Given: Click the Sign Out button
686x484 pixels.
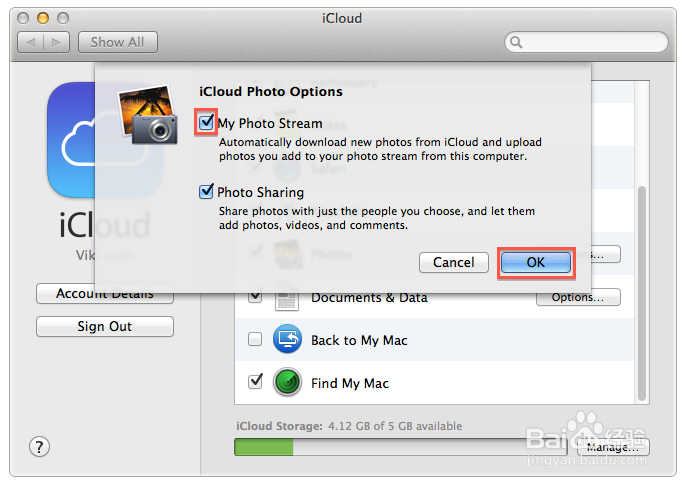Looking at the screenshot, I should tap(105, 327).
